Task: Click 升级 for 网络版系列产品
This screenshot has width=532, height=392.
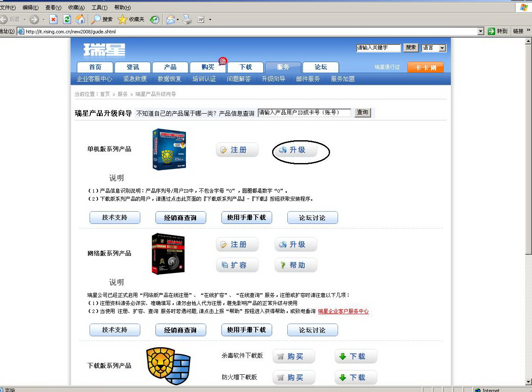Action: click(296, 245)
